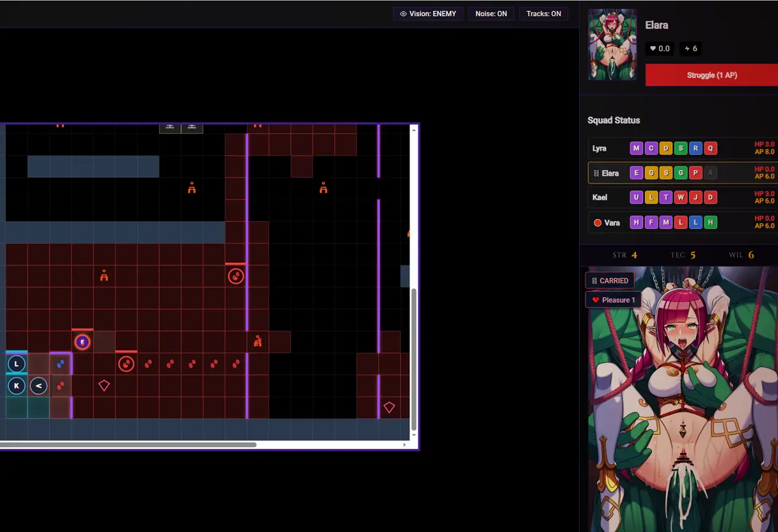This screenshot has height=532, width=778.
Task: Toggle the Vision: ENEMY eye button
Action: point(428,13)
